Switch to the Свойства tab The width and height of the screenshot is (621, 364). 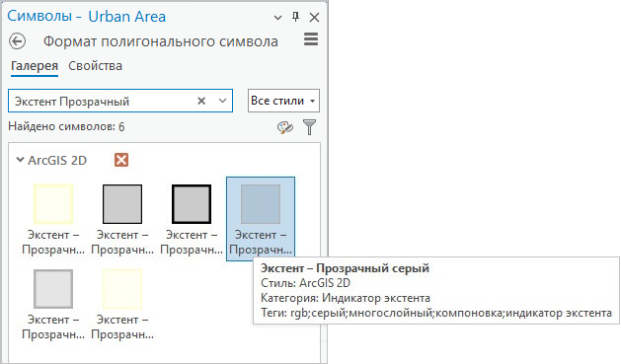95,66
